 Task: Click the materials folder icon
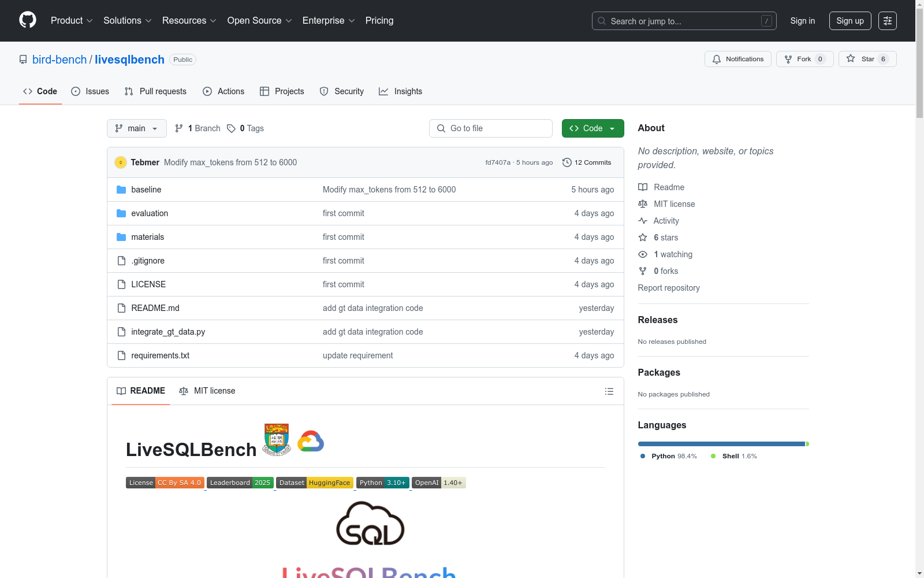coord(121,237)
